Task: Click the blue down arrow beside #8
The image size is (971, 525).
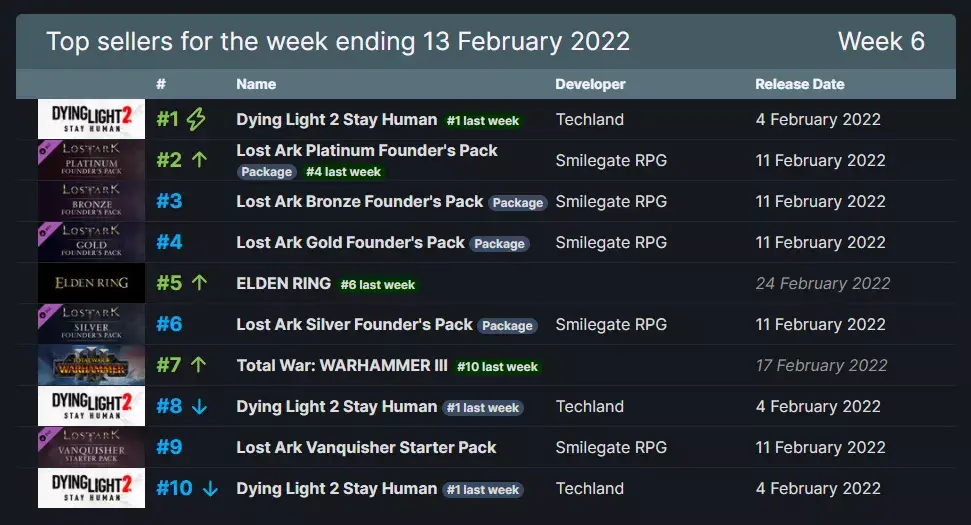Action: (x=199, y=407)
